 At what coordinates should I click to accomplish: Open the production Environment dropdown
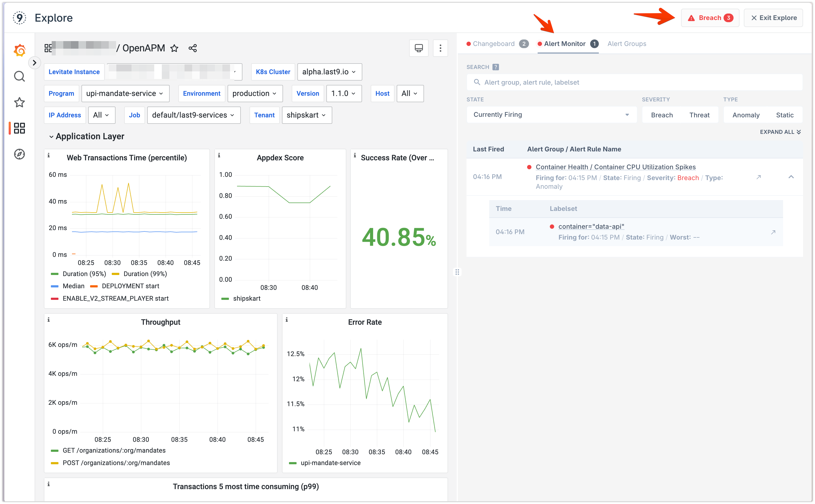point(255,93)
